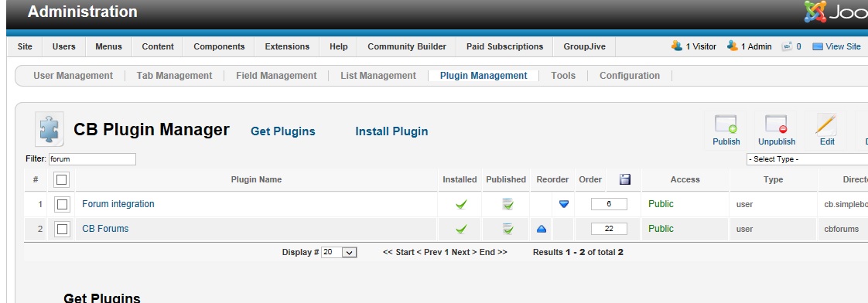Tick the checkbox for Forum integration

click(62, 204)
